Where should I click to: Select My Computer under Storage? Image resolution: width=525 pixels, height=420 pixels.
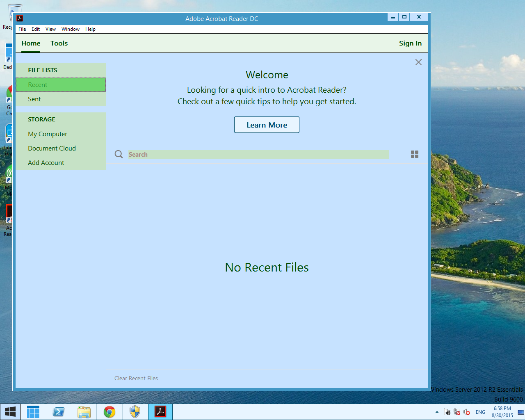click(x=48, y=134)
